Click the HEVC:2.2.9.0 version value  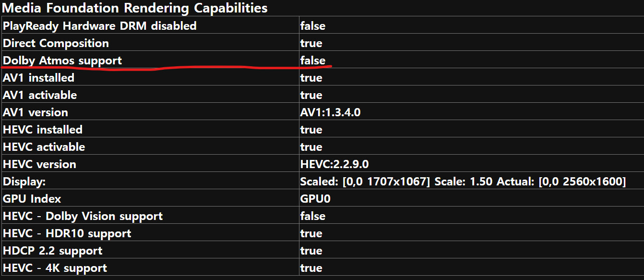click(334, 164)
